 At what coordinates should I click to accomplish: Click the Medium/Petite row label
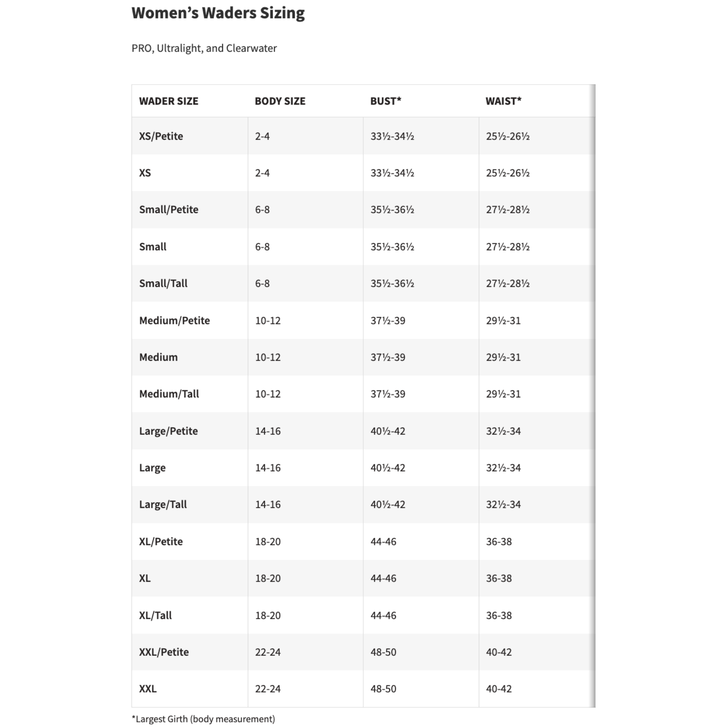175,320
